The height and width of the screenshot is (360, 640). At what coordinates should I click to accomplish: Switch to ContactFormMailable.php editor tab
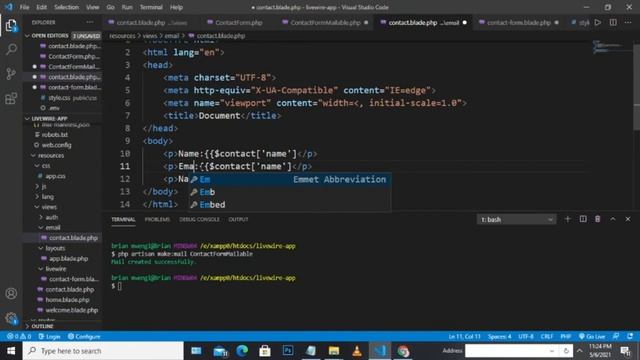(x=325, y=22)
